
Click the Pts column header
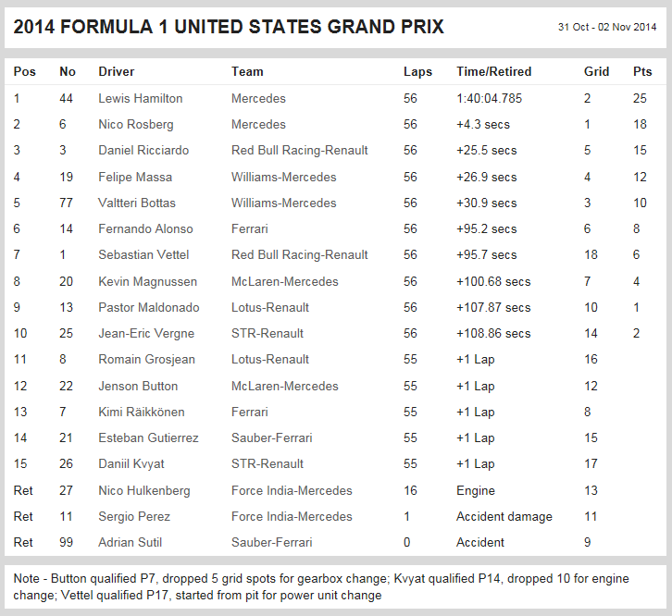point(642,71)
